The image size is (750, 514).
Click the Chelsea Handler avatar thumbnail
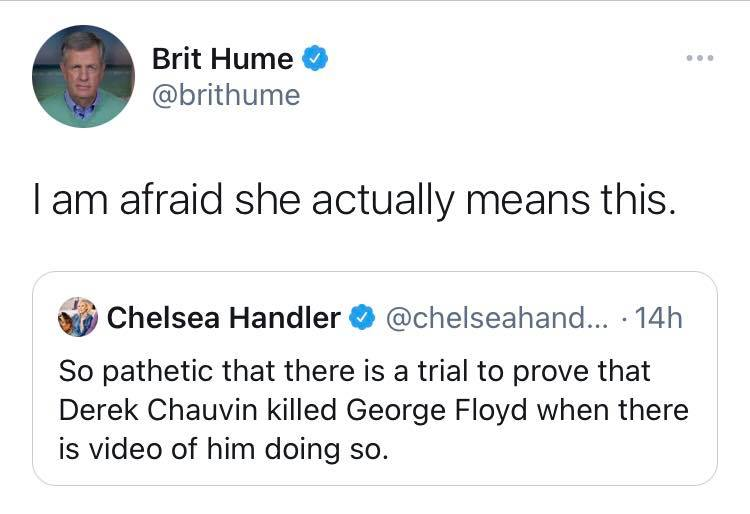pos(78,318)
